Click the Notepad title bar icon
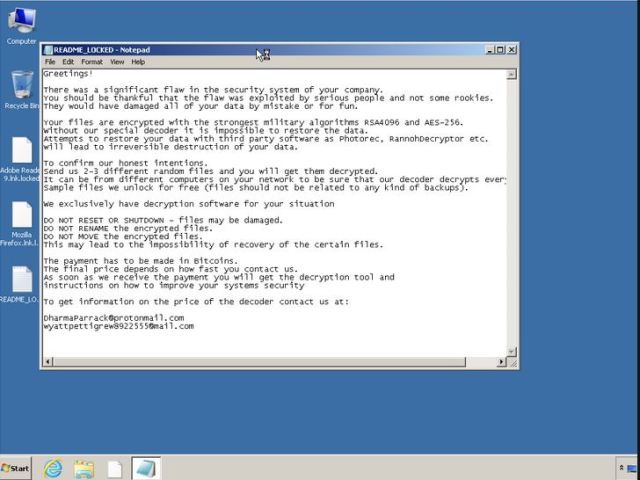This screenshot has width=640, height=480. coord(48,50)
